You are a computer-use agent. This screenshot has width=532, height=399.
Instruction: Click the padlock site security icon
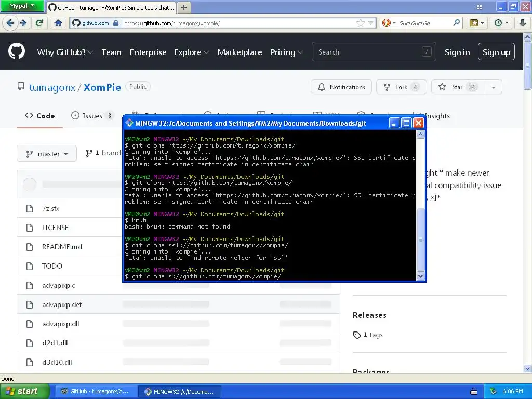[116, 23]
